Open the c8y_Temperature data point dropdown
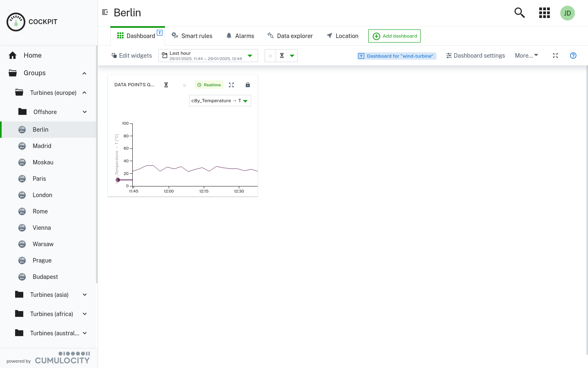Screen dimensions: 588x368 point(220,101)
